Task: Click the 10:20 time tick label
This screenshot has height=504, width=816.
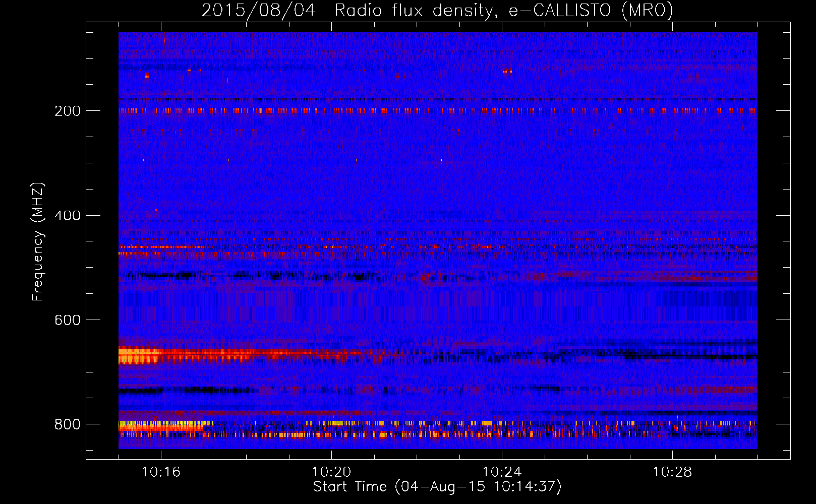Action: click(331, 472)
